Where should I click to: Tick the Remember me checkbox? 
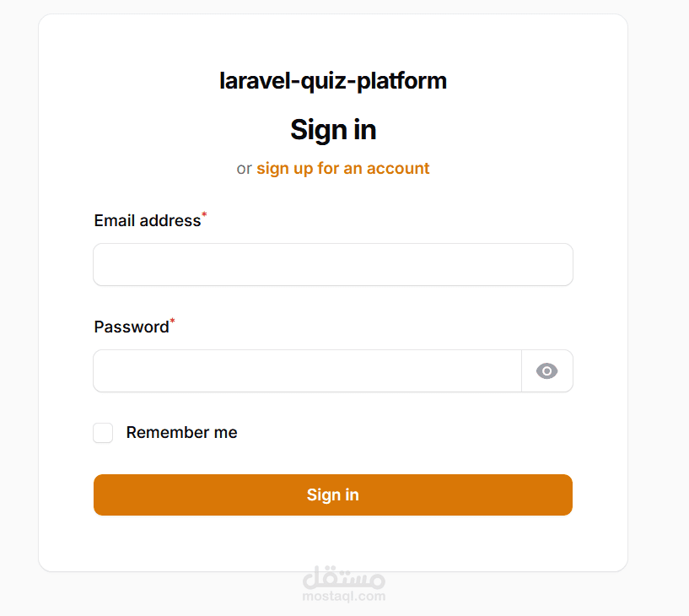103,433
